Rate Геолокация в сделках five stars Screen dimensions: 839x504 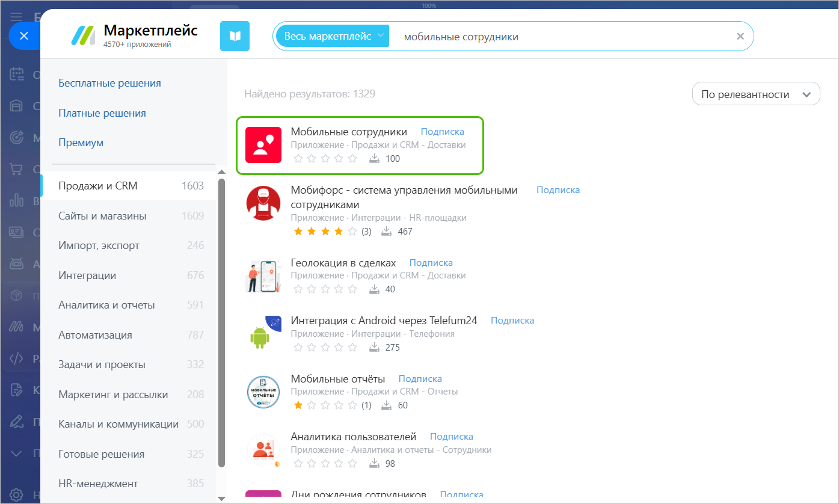[352, 289]
